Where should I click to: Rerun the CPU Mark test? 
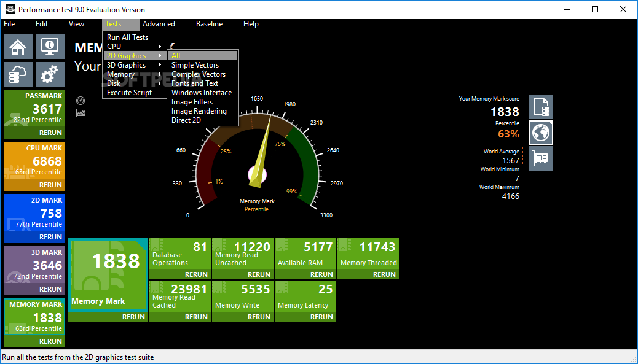click(50, 185)
